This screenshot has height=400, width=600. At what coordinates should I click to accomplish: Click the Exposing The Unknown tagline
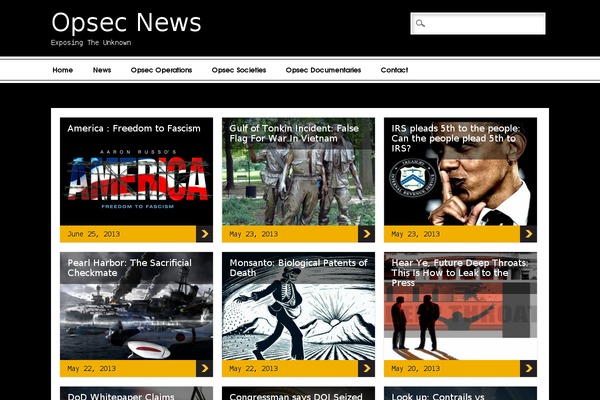91,42
